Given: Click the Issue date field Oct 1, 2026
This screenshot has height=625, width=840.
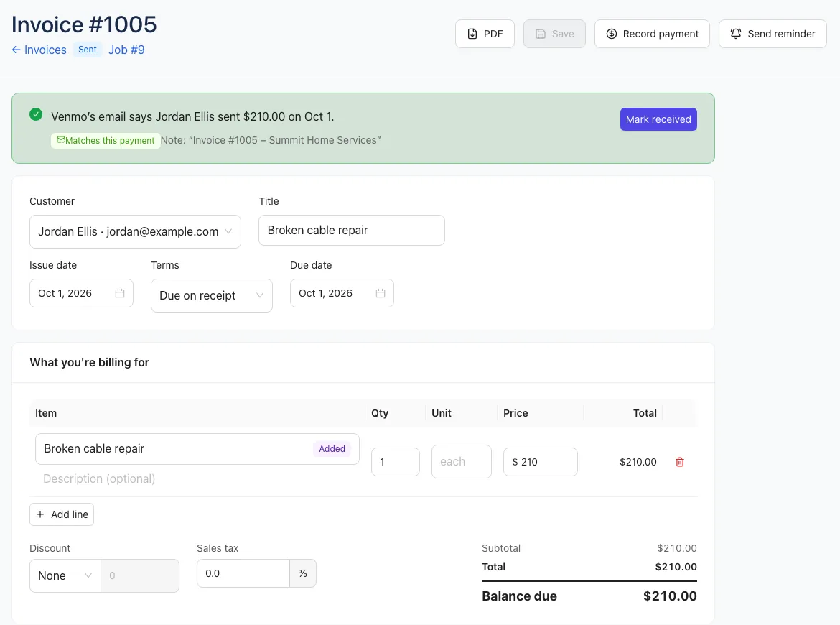Looking at the screenshot, I should (x=81, y=293).
